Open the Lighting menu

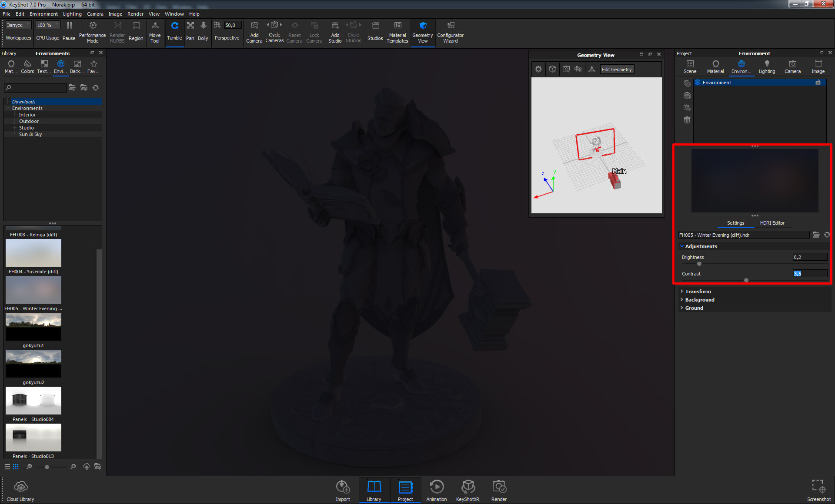(72, 14)
